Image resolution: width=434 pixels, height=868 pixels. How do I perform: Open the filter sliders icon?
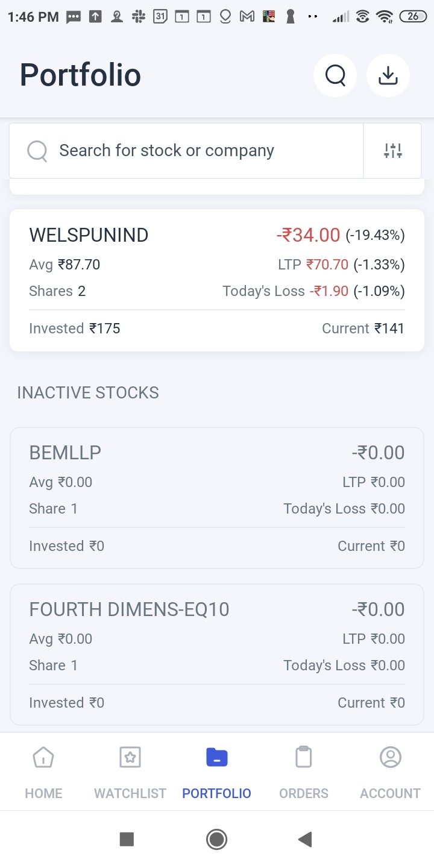tap(392, 151)
